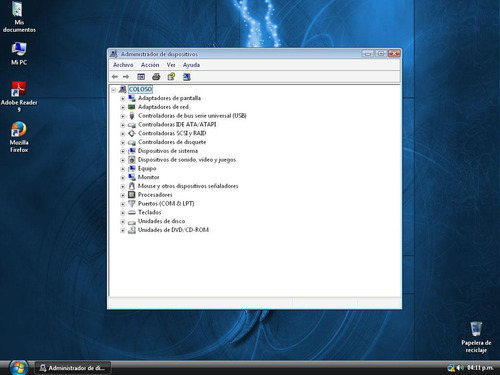
Task: Select the Mi PC desktop icon
Action: pos(19,53)
